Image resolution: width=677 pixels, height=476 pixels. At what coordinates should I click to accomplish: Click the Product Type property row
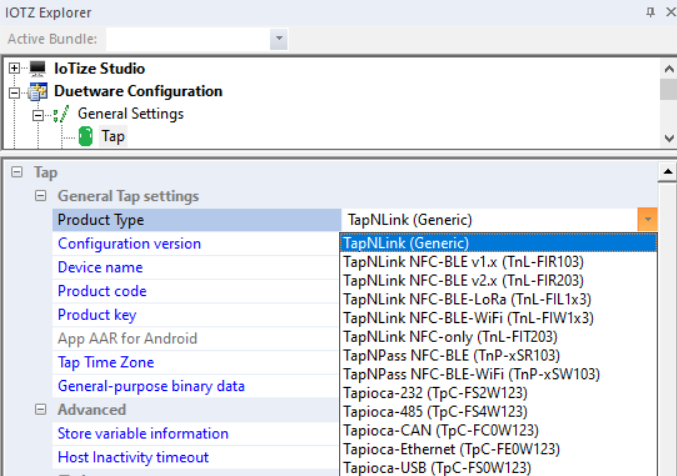pos(197,219)
